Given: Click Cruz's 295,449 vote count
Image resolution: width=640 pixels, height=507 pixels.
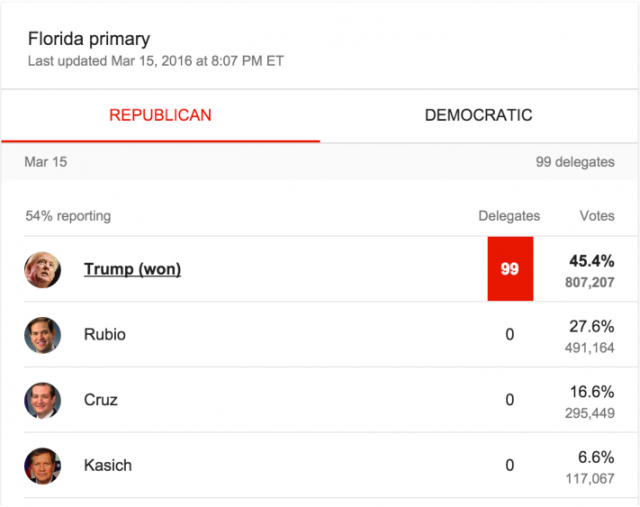Looking at the screenshot, I should click(x=589, y=409).
